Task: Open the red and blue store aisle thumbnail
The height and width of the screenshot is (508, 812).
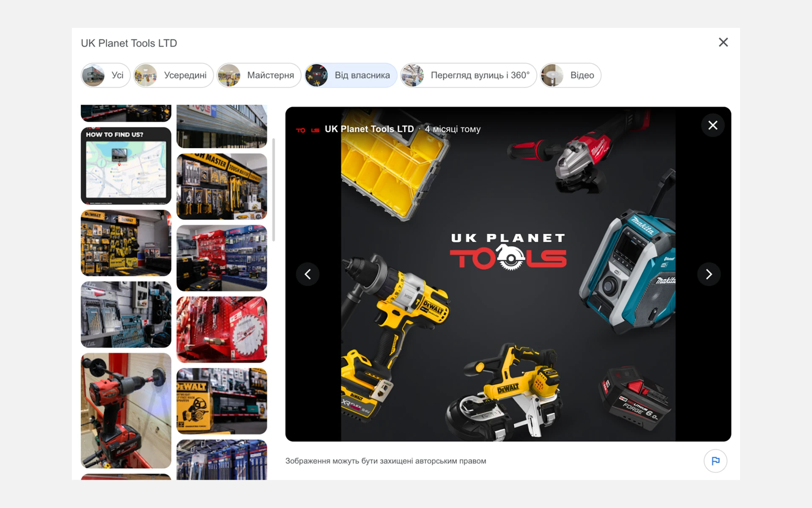Action: click(222, 258)
